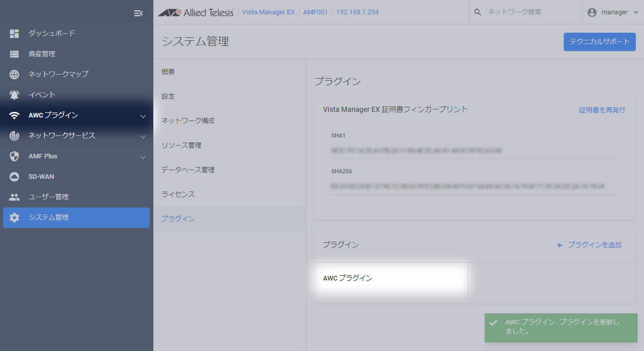Click the プラグインを更新しました notification message

[562, 327]
